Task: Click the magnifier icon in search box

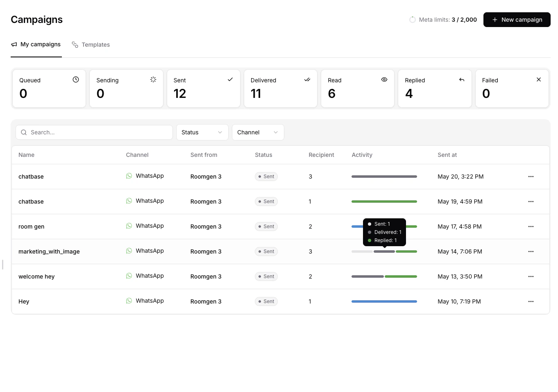Action: click(24, 132)
